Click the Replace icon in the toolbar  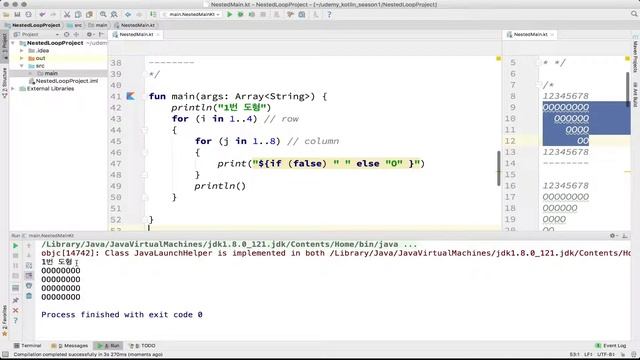click(114, 15)
